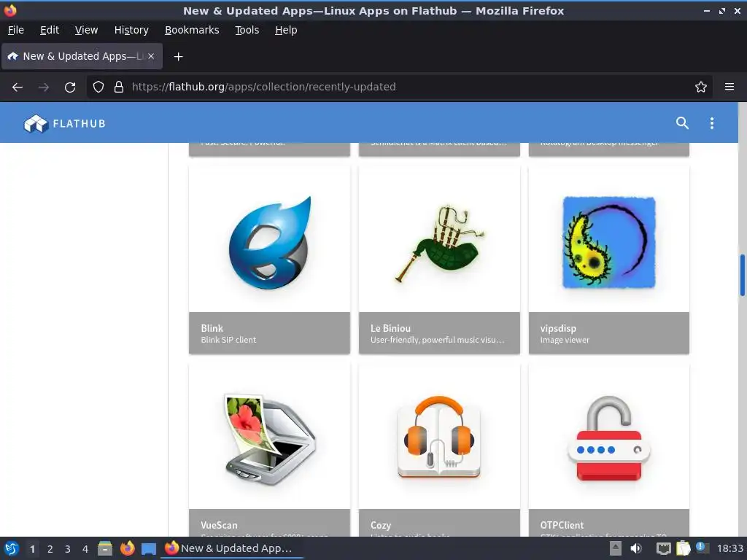This screenshot has width=747, height=560.
Task: Go back with the browser back arrow
Action: tap(18, 87)
